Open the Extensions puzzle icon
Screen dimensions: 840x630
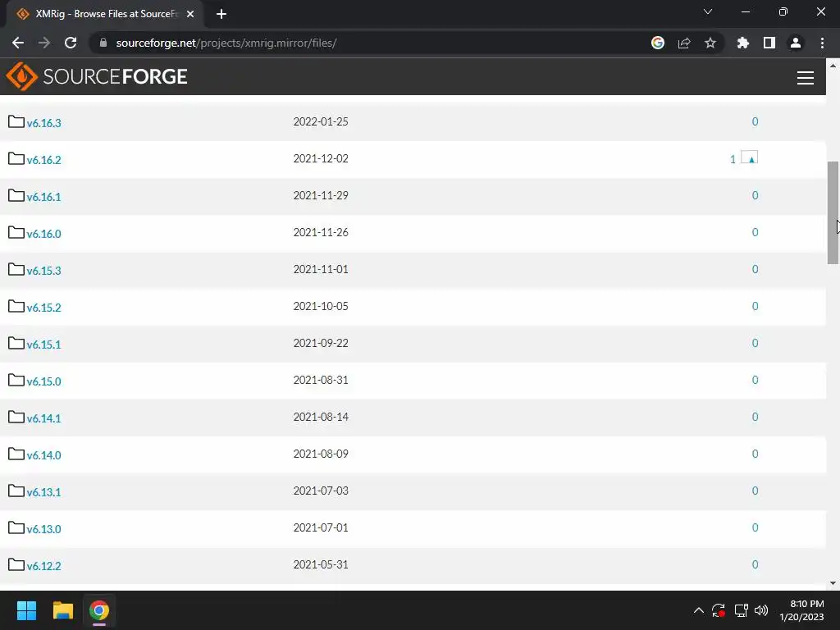(743, 43)
